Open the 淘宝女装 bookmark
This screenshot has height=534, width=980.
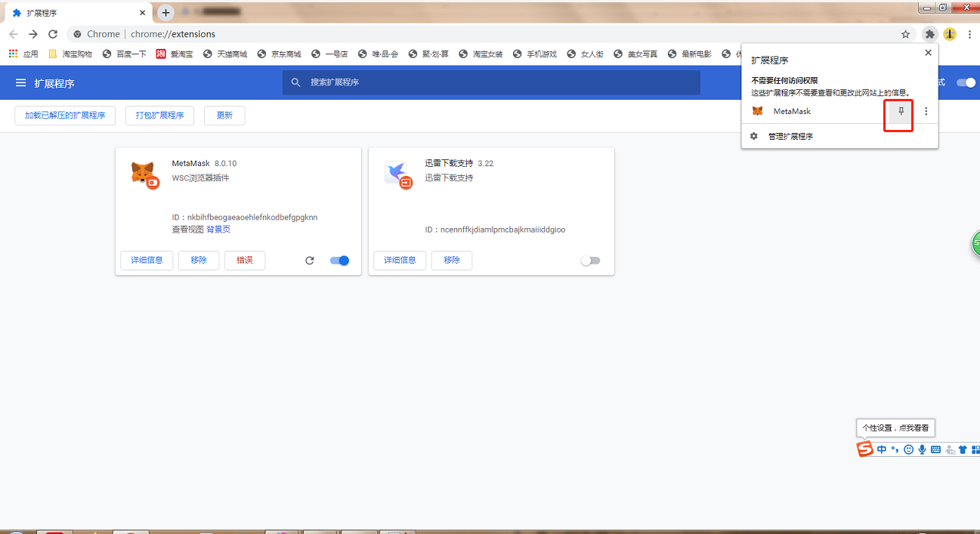[481, 54]
